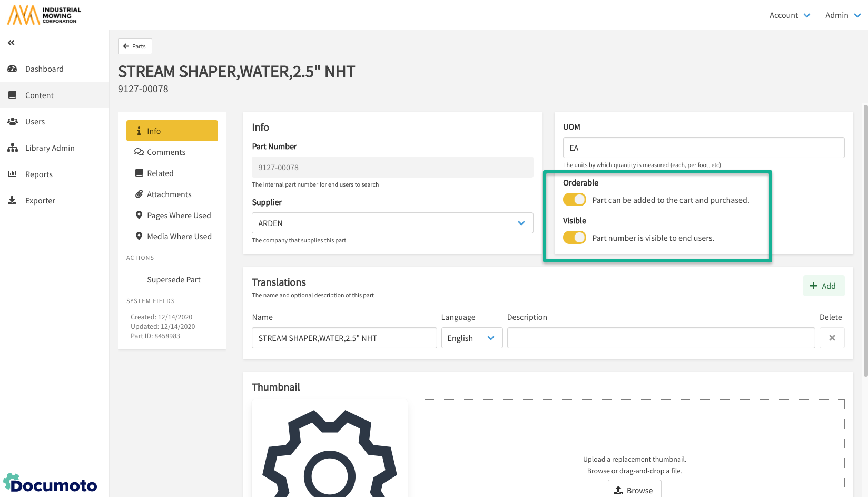Click the Documoto logo

click(x=51, y=483)
